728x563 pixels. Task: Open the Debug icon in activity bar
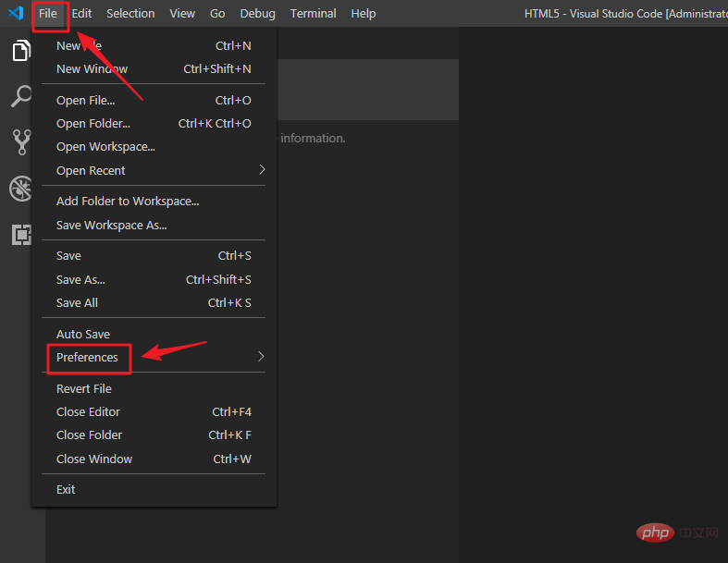21,189
